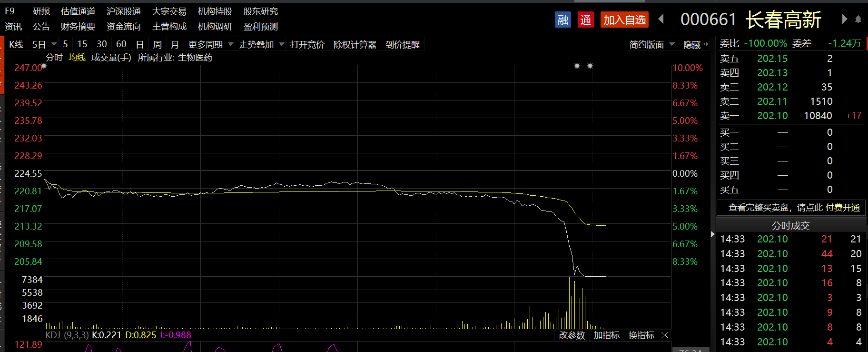Open the 资金流向 menu item

coord(123,27)
